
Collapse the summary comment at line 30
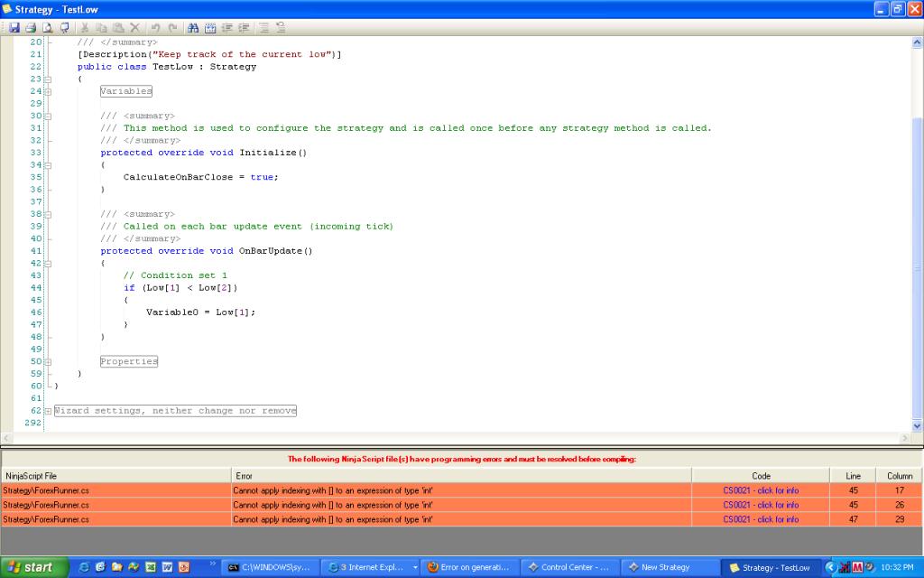[x=49, y=117]
